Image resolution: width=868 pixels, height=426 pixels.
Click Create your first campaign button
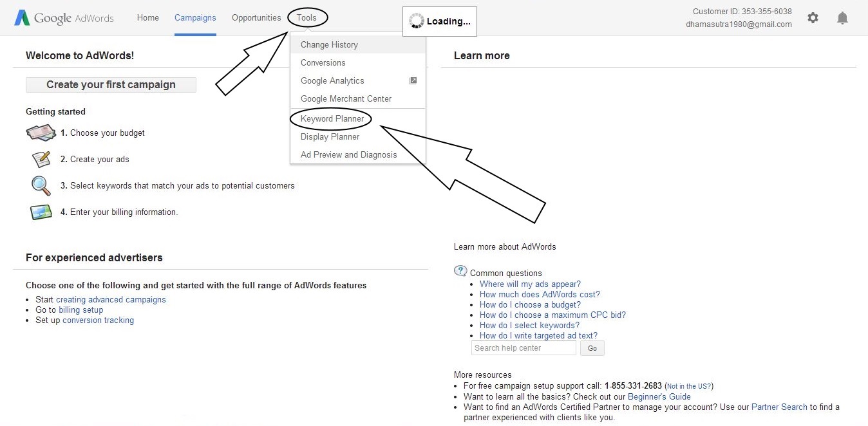coord(111,85)
